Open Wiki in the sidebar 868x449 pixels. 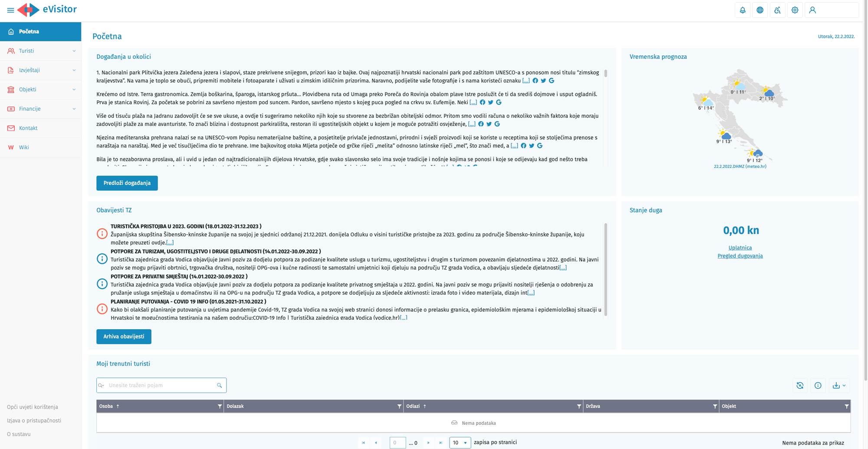click(40, 147)
